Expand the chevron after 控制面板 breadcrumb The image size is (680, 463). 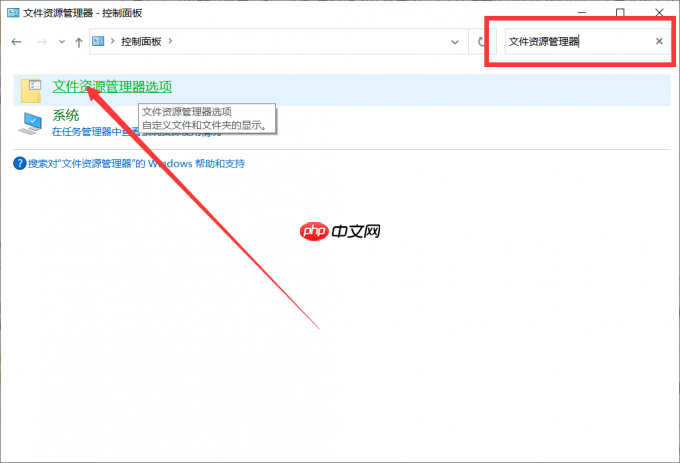tap(170, 41)
